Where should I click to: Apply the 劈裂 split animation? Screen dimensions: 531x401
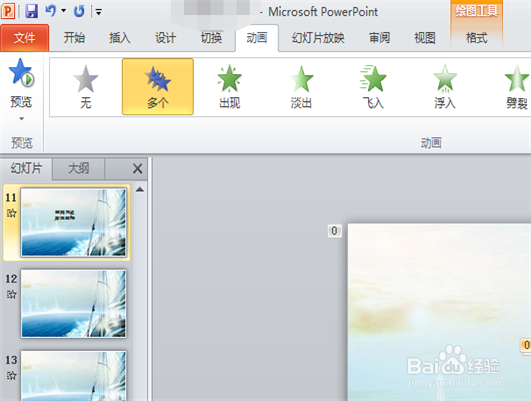click(x=516, y=87)
